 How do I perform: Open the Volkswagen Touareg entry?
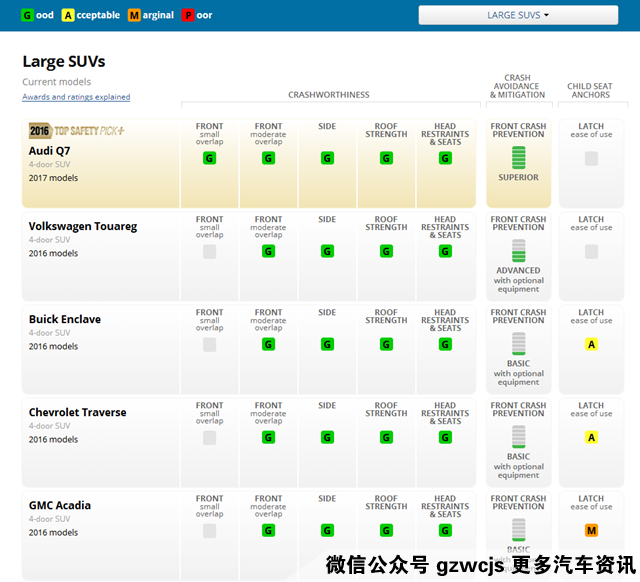click(x=83, y=227)
